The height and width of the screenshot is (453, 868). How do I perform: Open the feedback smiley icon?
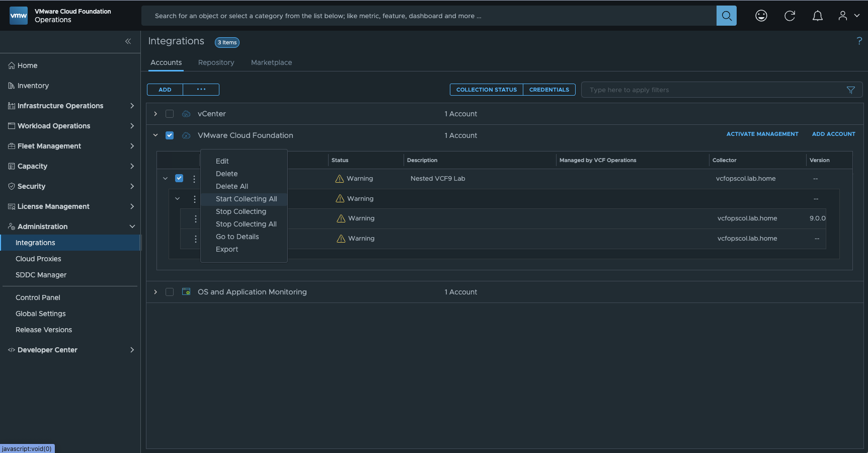coord(761,16)
